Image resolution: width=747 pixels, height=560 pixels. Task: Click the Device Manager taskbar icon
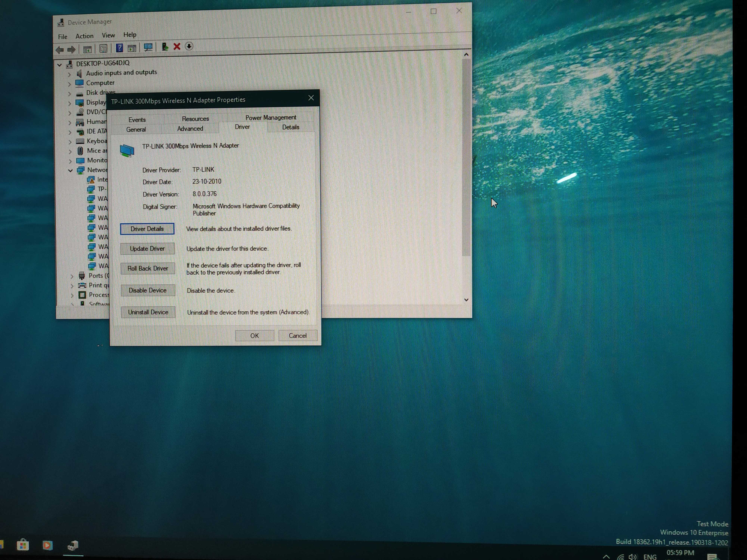pyautogui.click(x=73, y=545)
